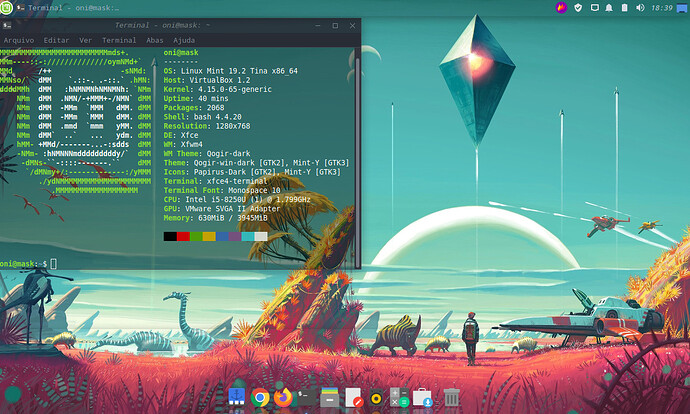This screenshot has height=414, width=690.
Task: Click the 'Terminal Font: Monospace 10' line
Action: (x=222, y=191)
